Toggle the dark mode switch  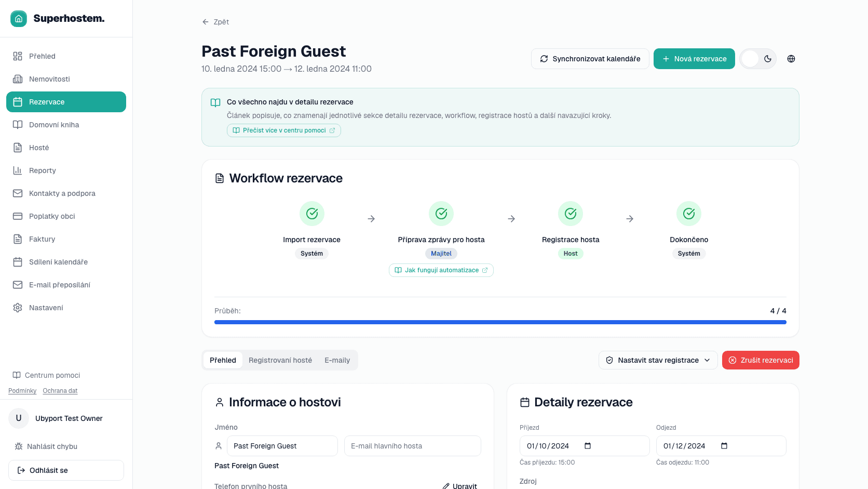[x=758, y=59]
